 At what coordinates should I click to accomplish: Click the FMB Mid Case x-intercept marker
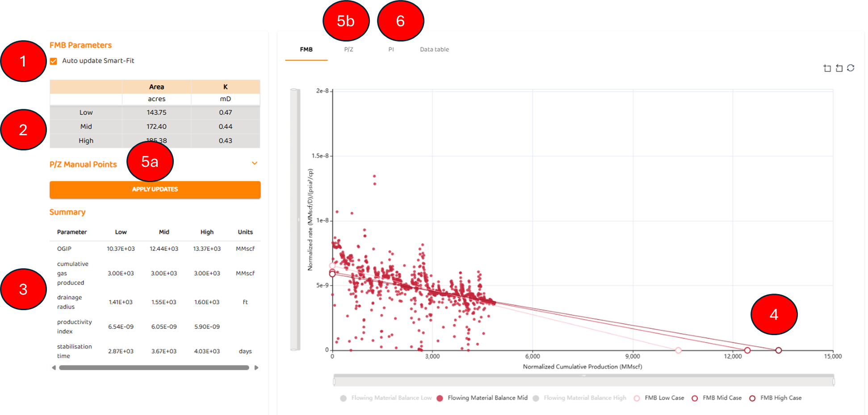click(747, 350)
